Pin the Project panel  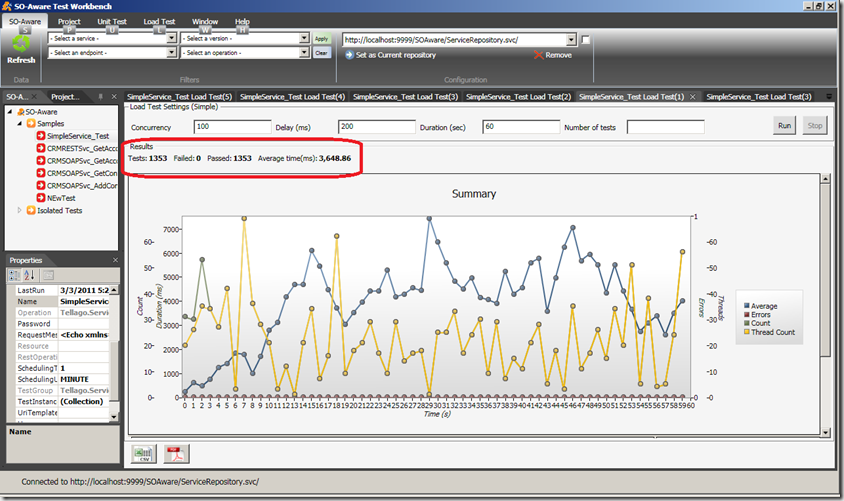point(100,96)
